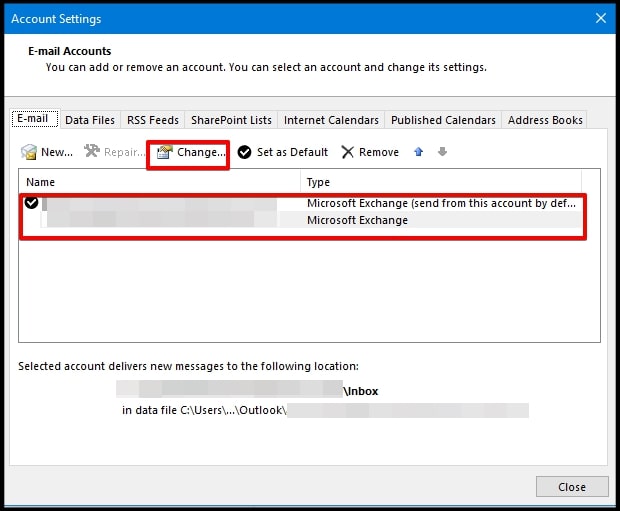
Task: Select 'Microsoft Exchange (send from this account' row
Action: (x=302, y=203)
